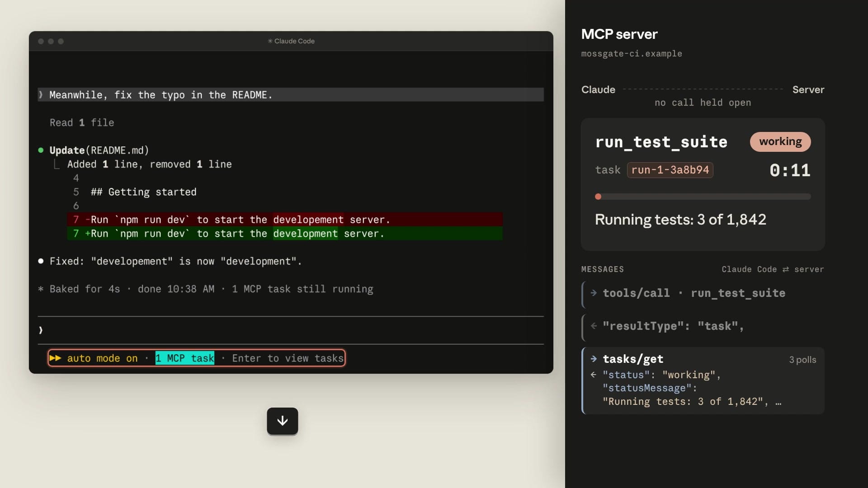Click the '3 polls' counter
Viewport: 868px width, 488px height.
[802, 360]
